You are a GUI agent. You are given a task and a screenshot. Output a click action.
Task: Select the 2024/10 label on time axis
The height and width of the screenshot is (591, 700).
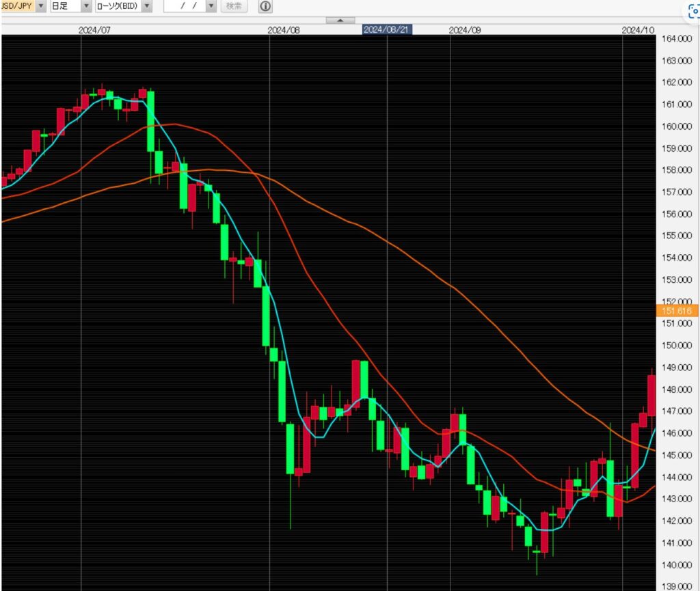(x=639, y=30)
